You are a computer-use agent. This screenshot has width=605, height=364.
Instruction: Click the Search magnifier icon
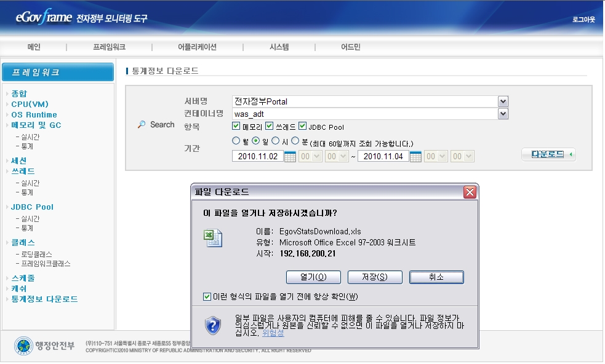pyautogui.click(x=142, y=125)
